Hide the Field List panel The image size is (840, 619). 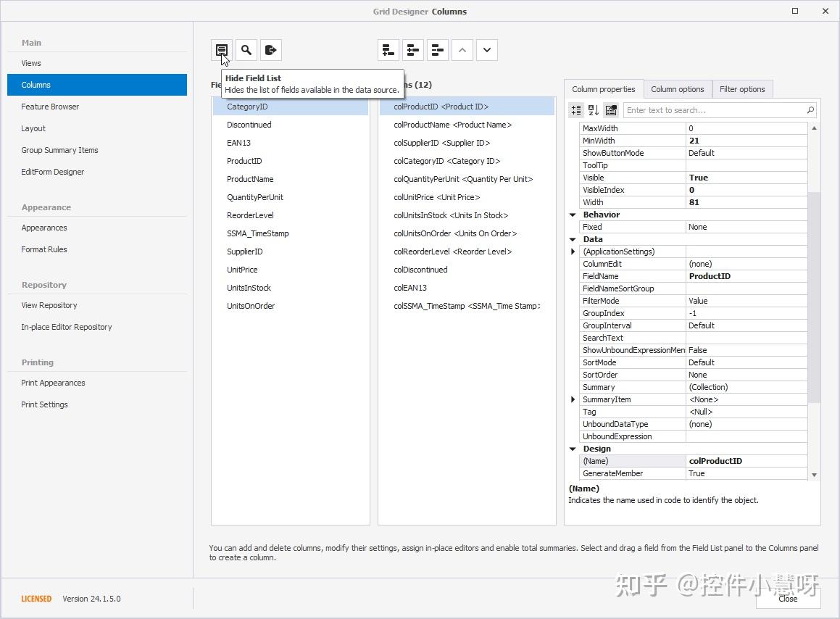pos(222,50)
